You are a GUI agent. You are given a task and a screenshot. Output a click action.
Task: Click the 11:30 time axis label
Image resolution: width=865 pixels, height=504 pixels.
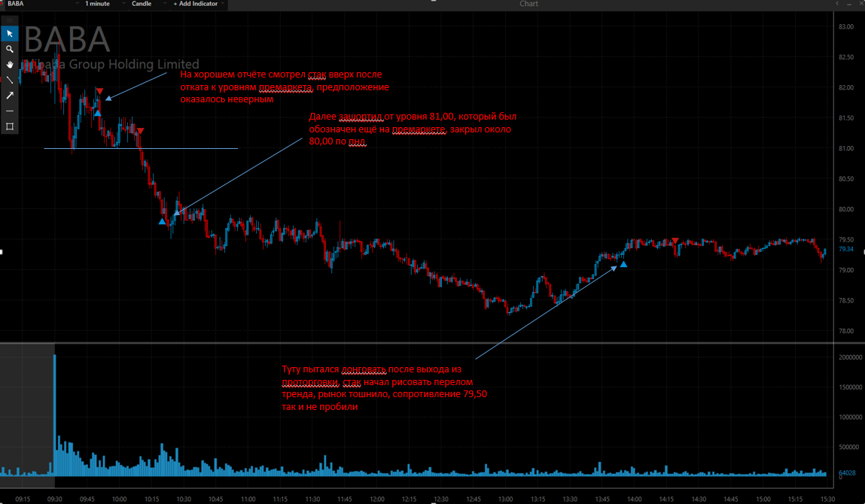[312, 499]
